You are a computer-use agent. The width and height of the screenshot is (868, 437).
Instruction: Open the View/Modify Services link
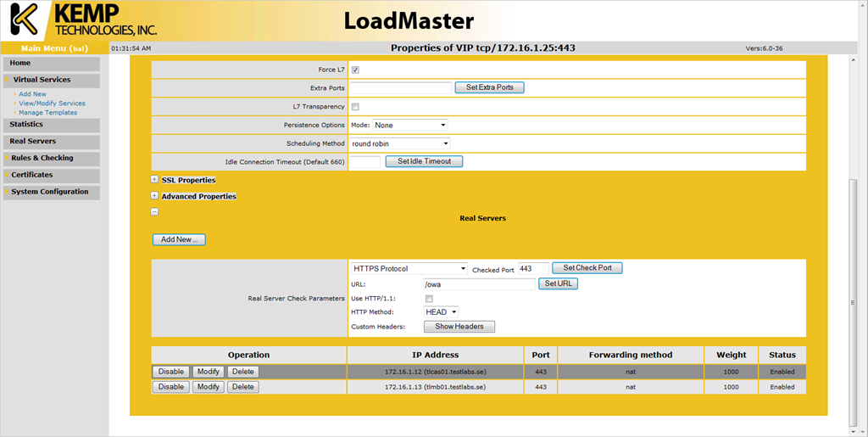tap(52, 103)
